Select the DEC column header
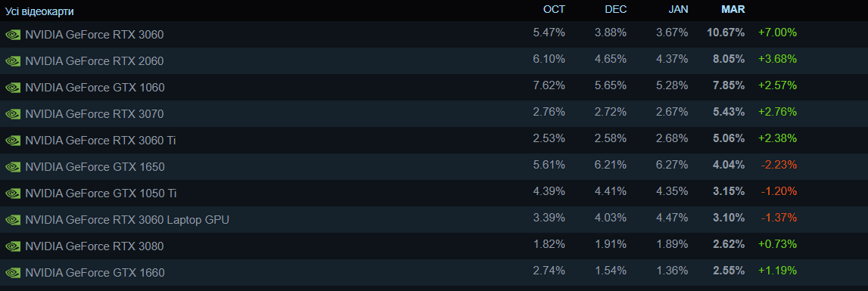The image size is (868, 291). click(615, 9)
